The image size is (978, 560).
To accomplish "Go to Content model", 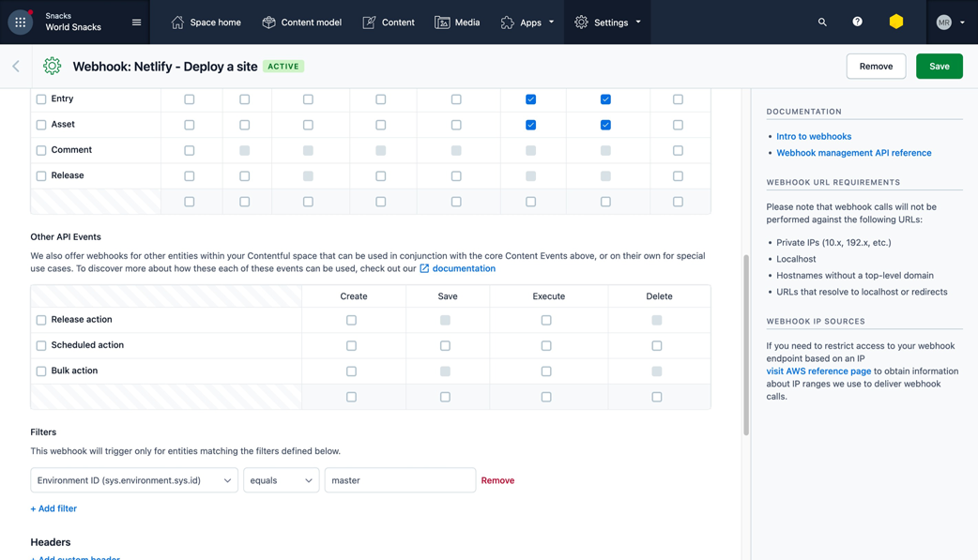I will [302, 23].
